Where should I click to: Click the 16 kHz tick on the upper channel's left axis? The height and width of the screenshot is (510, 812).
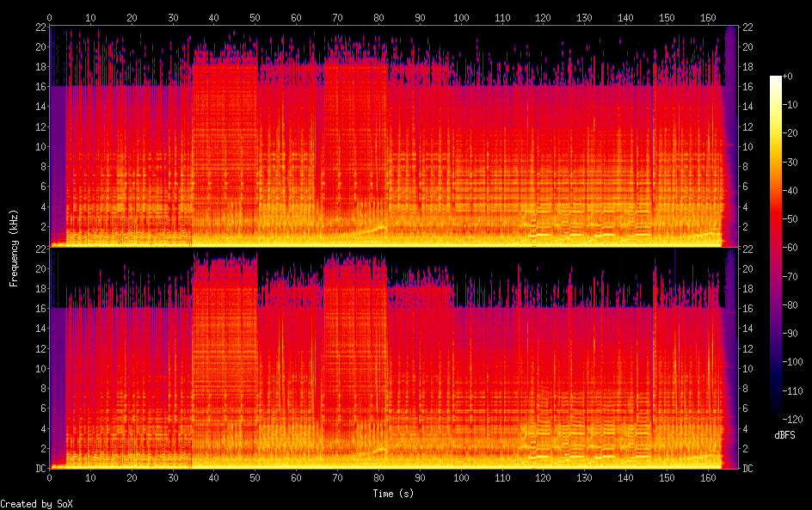[x=40, y=87]
